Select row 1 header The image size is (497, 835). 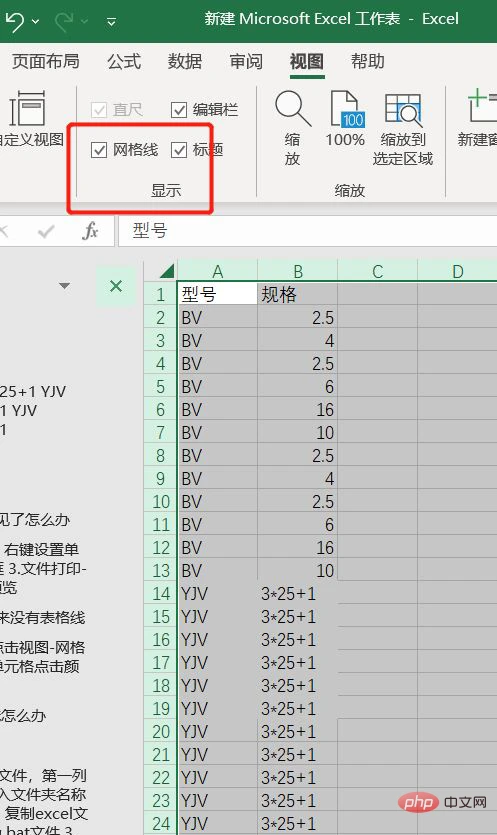coord(160,294)
